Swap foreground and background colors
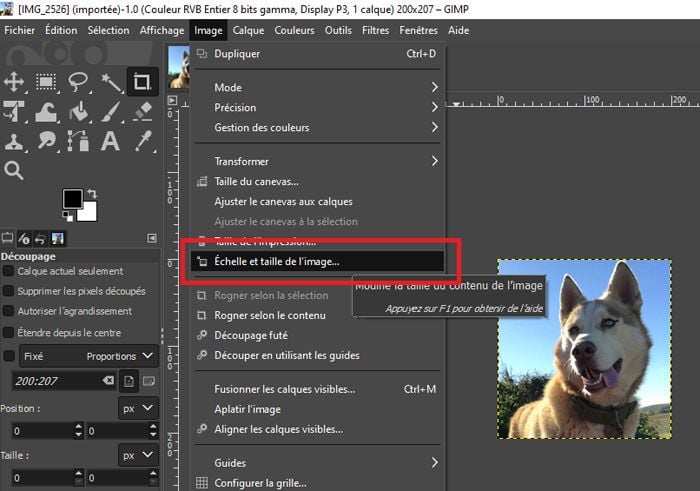 [92, 194]
